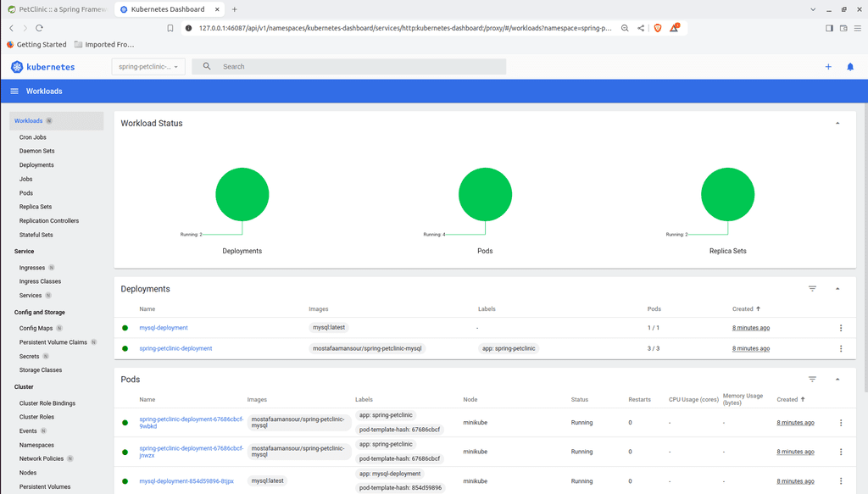This screenshot has width=868, height=494.
Task: Open Namespaces in the sidebar
Action: (x=36, y=446)
